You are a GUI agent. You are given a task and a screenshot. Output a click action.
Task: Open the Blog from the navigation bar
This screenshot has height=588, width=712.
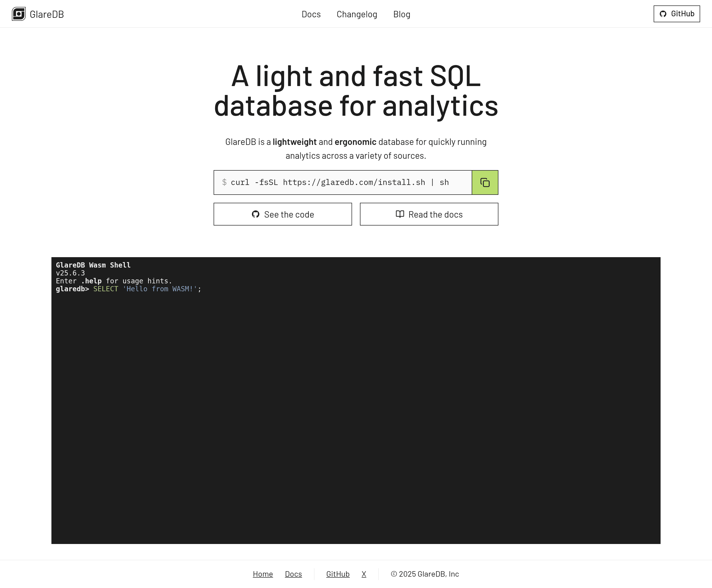401,14
